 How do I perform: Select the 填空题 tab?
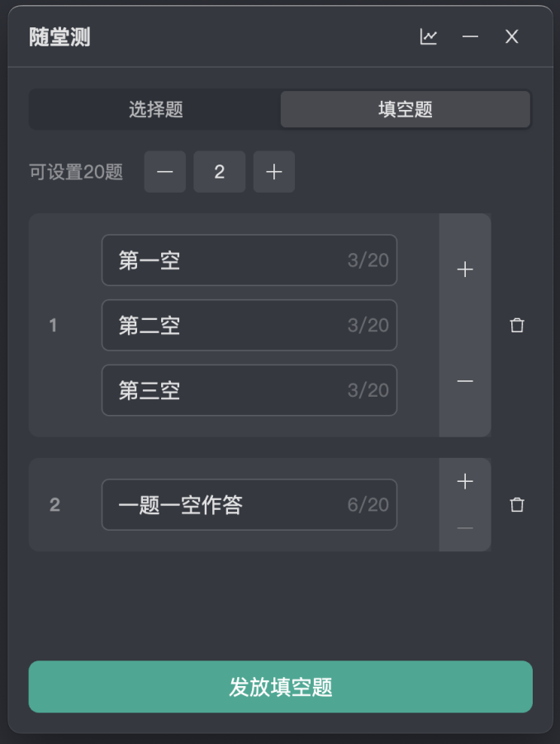[406, 109]
